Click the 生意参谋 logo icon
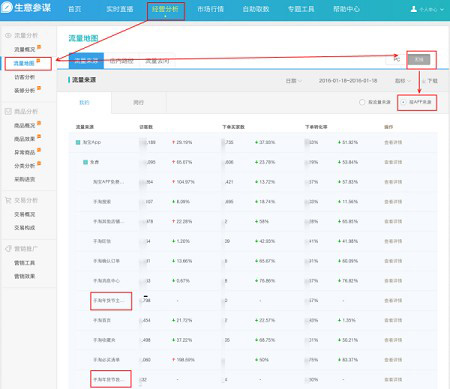 [x=6, y=7]
